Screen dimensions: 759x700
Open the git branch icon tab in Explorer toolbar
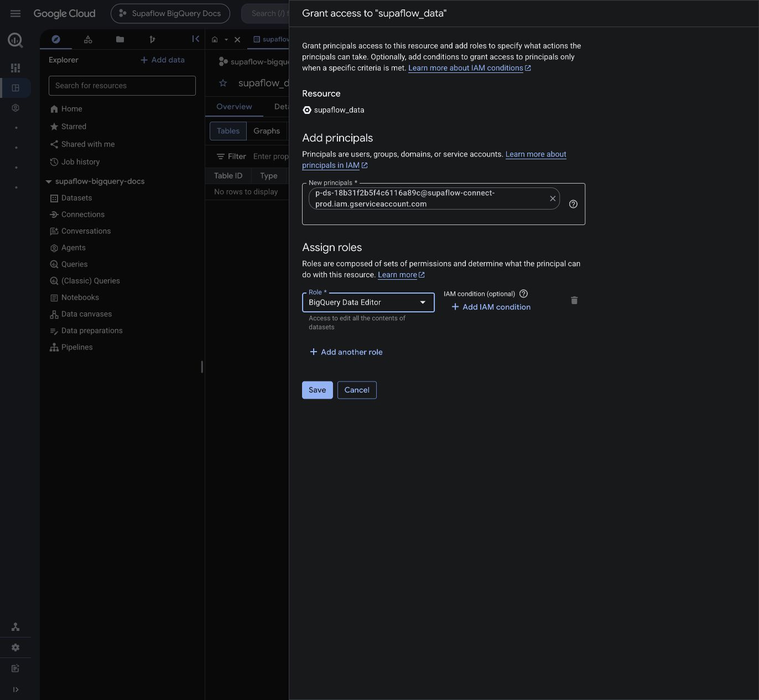152,39
